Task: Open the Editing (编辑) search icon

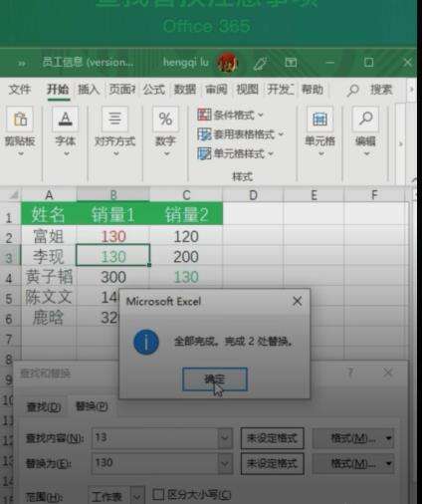Action: pos(365,119)
